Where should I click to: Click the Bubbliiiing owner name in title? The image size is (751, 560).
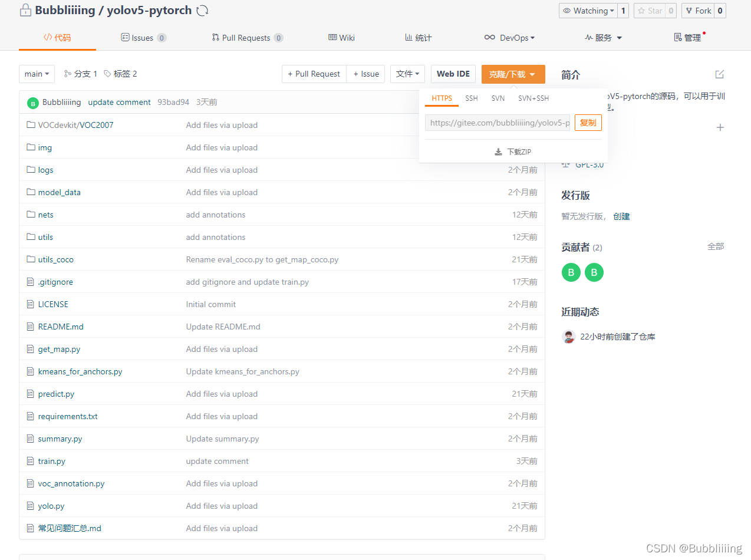tap(65, 10)
